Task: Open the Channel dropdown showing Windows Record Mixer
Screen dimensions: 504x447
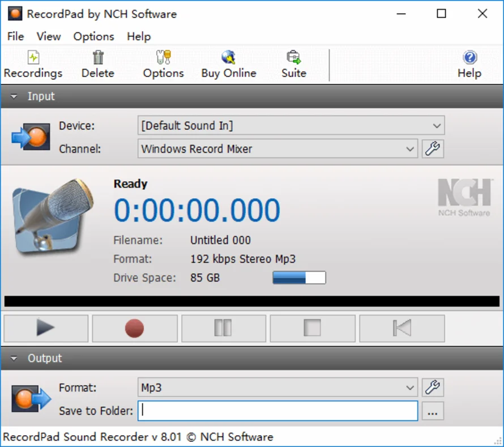Action: click(x=277, y=149)
